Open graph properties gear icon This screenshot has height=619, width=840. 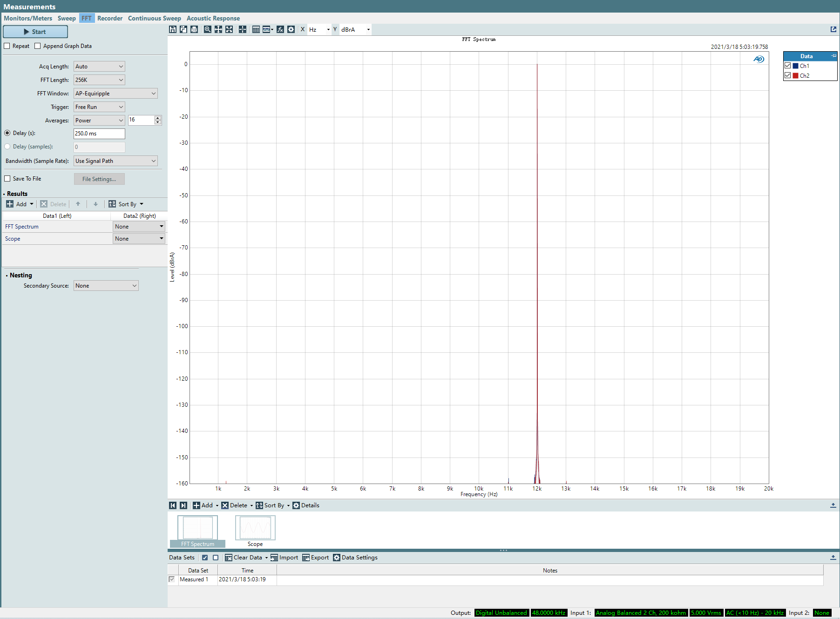pyautogui.click(x=291, y=29)
